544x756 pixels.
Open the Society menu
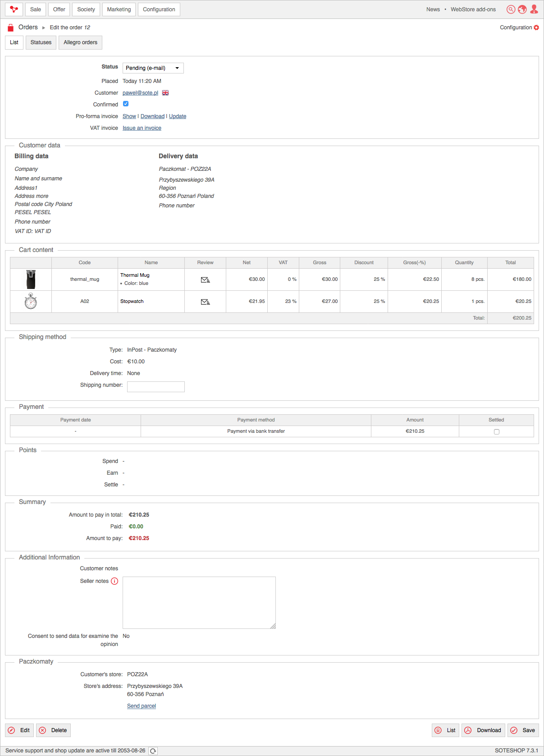point(86,9)
